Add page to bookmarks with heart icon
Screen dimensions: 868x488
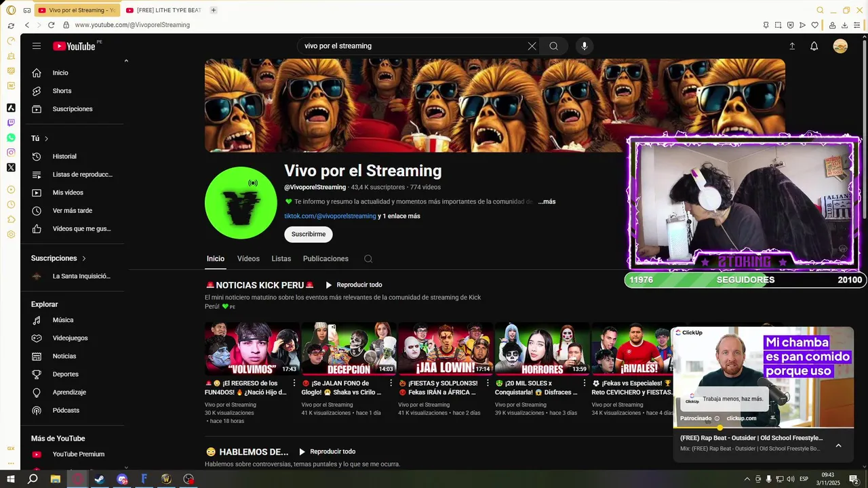(x=814, y=25)
